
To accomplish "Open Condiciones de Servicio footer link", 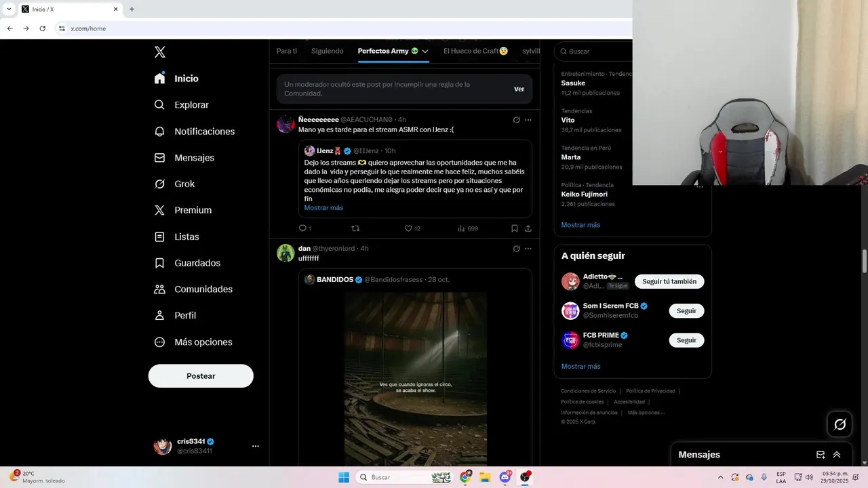I will [x=588, y=391].
